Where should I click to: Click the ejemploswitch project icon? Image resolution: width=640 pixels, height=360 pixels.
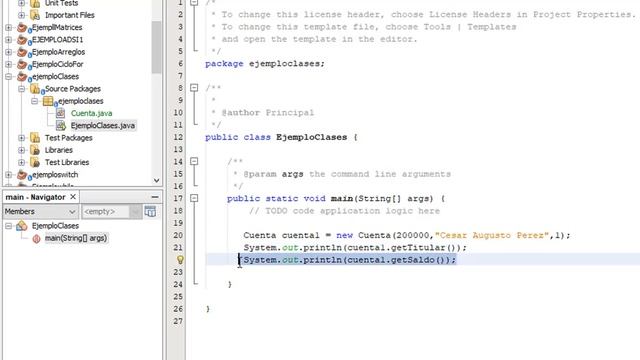[22, 175]
